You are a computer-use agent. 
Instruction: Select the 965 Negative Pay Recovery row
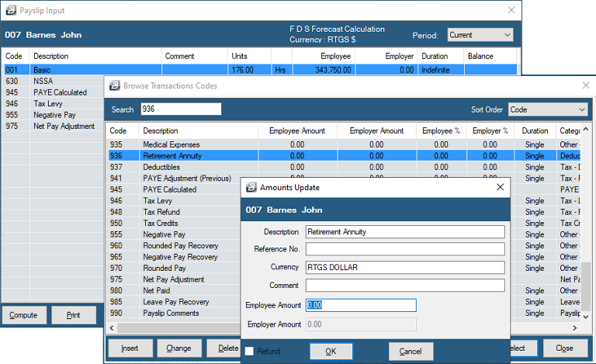175,257
